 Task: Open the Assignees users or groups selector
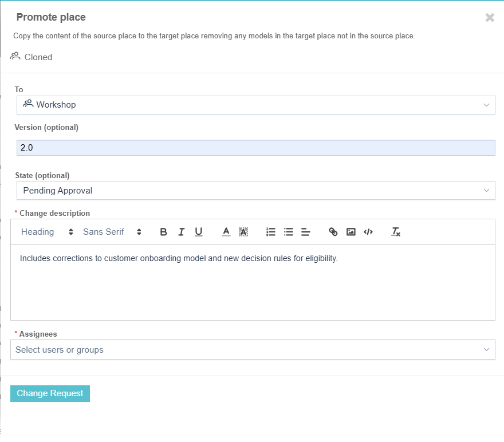pyautogui.click(x=252, y=350)
